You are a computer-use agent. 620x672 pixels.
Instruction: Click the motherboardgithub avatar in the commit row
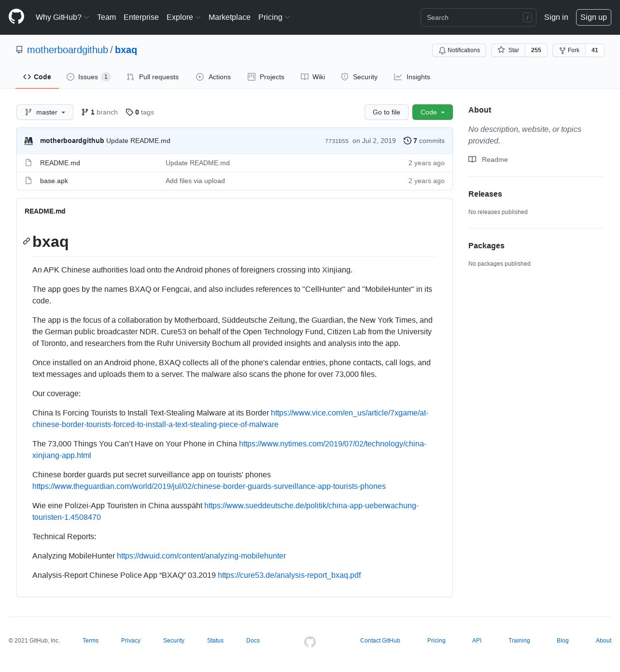(x=28, y=141)
